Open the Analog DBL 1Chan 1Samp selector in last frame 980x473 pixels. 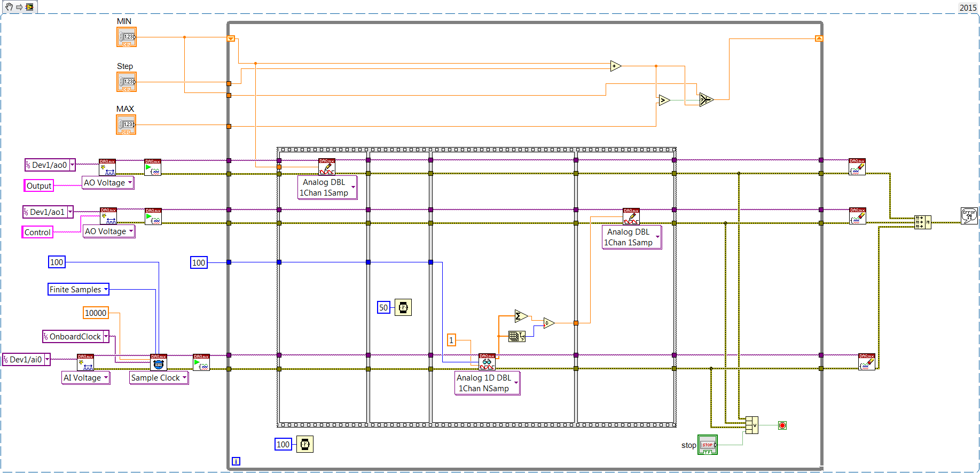[x=632, y=237]
